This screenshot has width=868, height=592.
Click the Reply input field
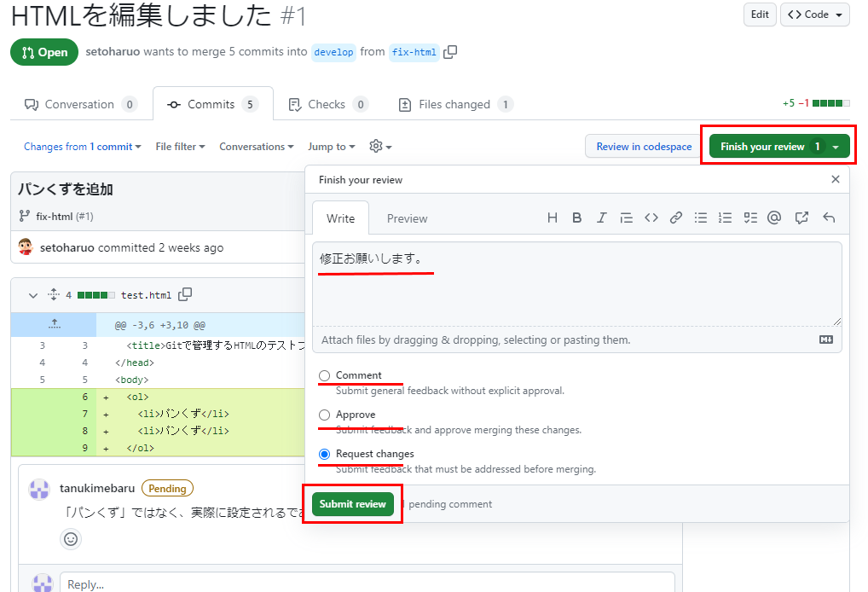[367, 583]
